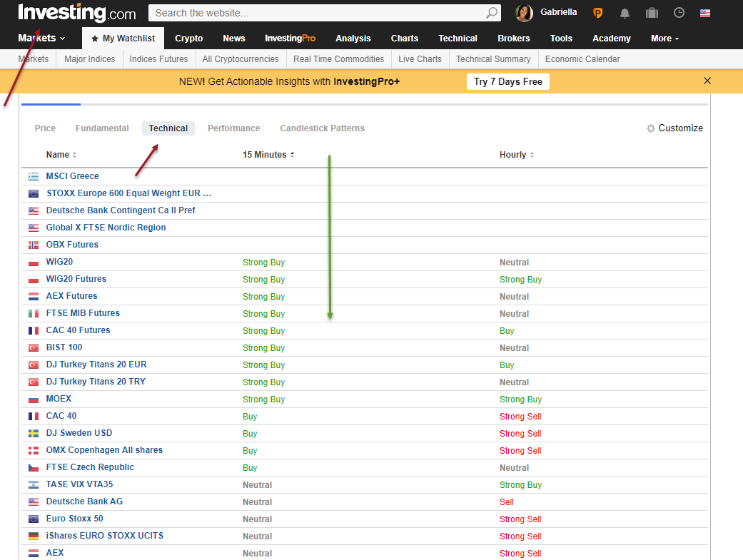Open Deutsche Bank AG instrument

coord(84,502)
